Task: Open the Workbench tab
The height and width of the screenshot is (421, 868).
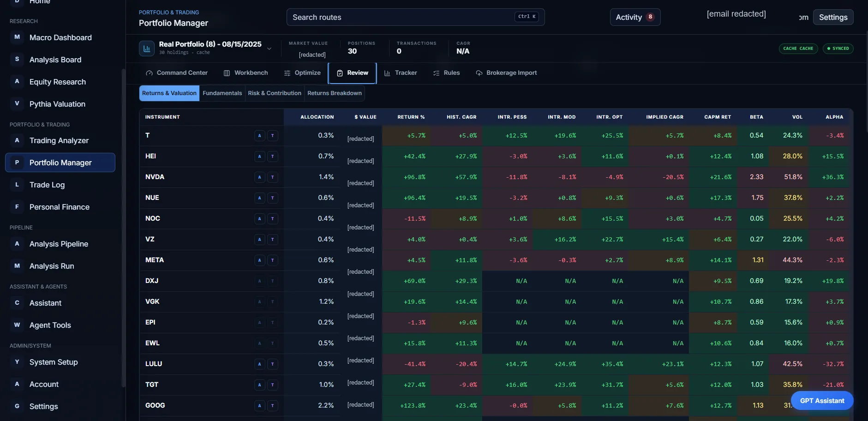Action: (245, 73)
